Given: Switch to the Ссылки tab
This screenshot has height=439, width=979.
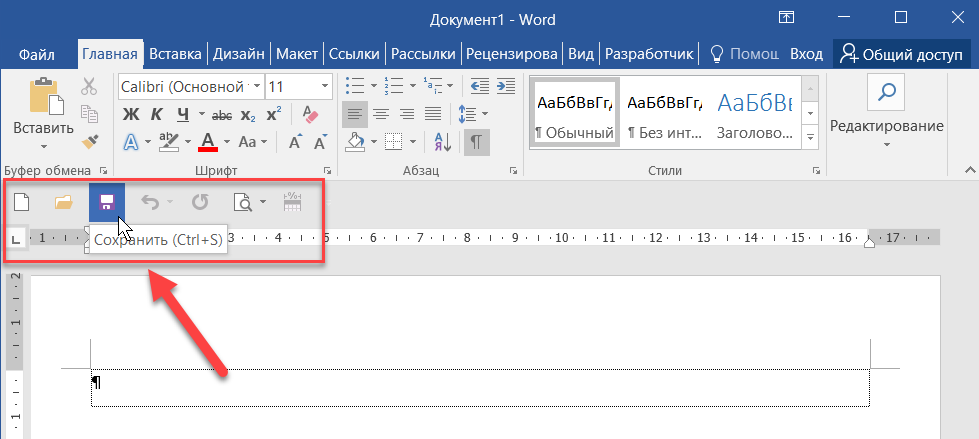Looking at the screenshot, I should tap(354, 54).
